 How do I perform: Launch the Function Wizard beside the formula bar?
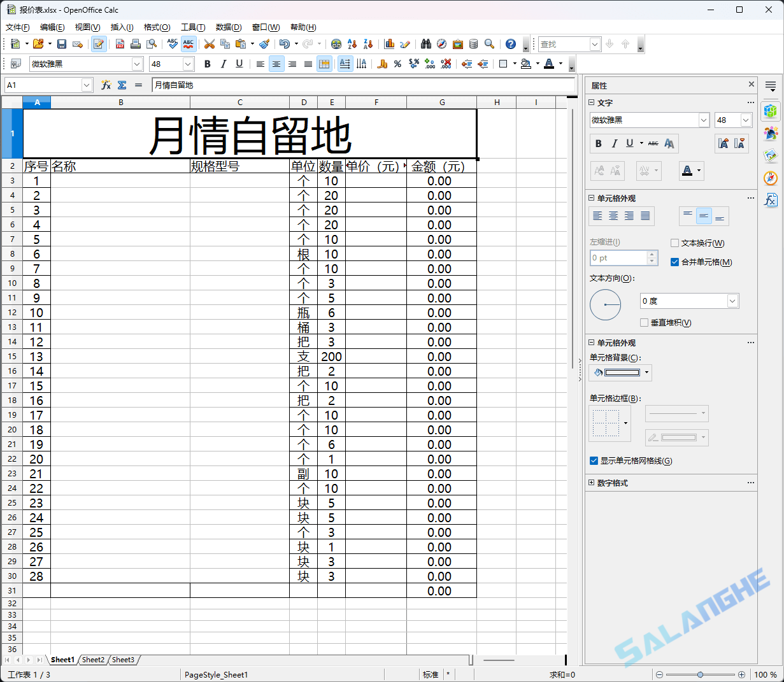(106, 85)
